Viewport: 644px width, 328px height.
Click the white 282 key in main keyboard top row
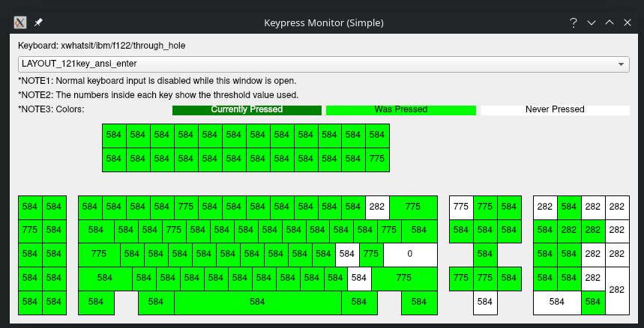[377, 206]
